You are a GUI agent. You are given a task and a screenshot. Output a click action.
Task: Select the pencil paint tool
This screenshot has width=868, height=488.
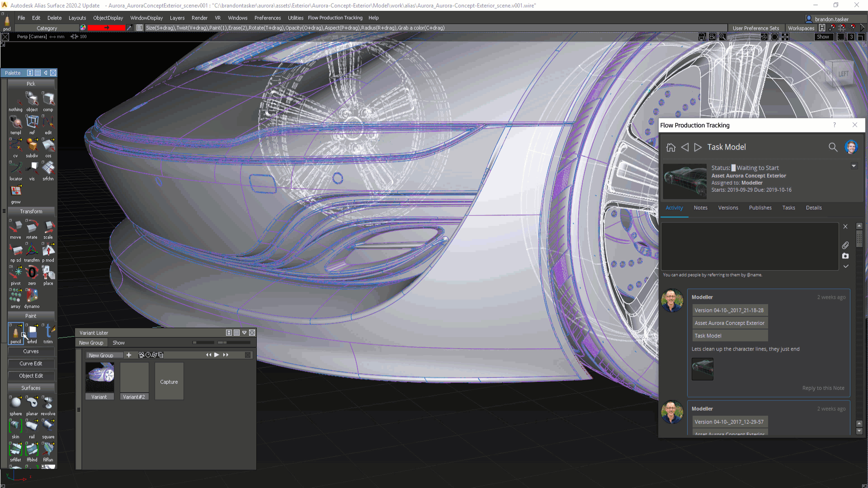(15, 333)
